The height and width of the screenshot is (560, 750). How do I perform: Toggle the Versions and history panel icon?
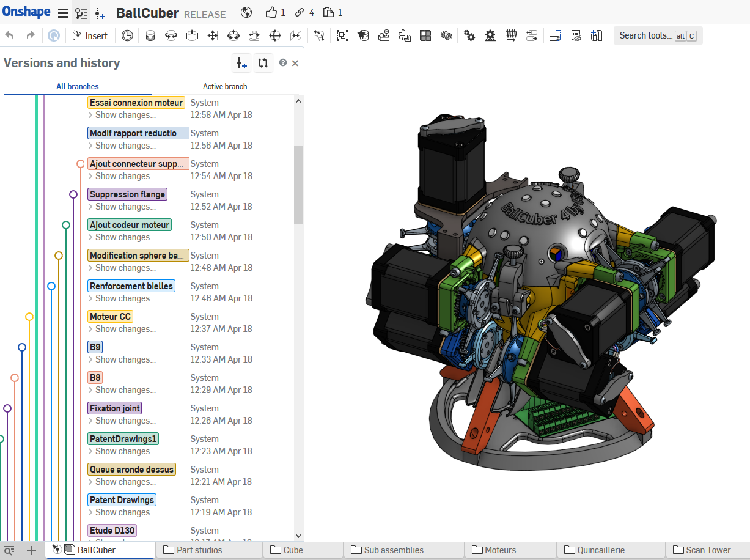click(x=81, y=13)
